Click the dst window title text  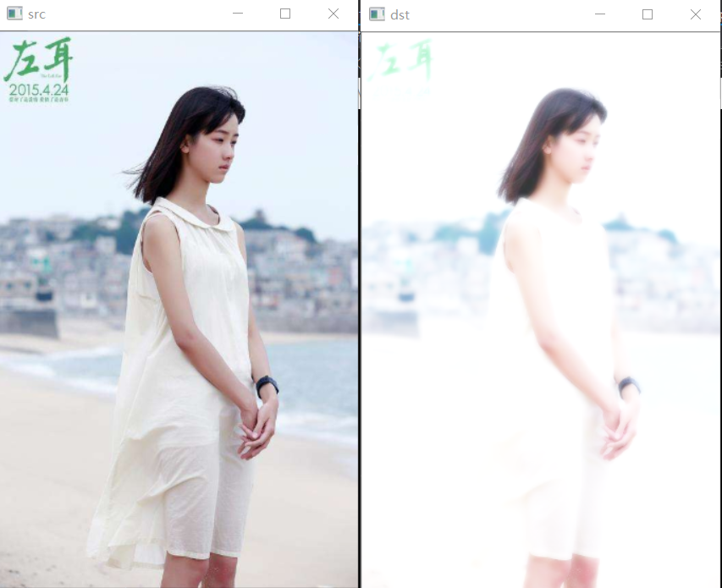point(400,15)
